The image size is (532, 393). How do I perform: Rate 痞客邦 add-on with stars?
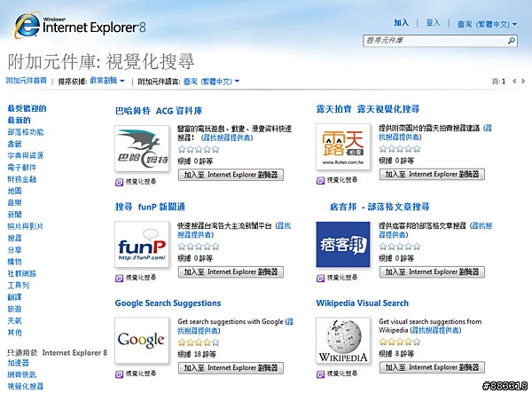coord(400,247)
